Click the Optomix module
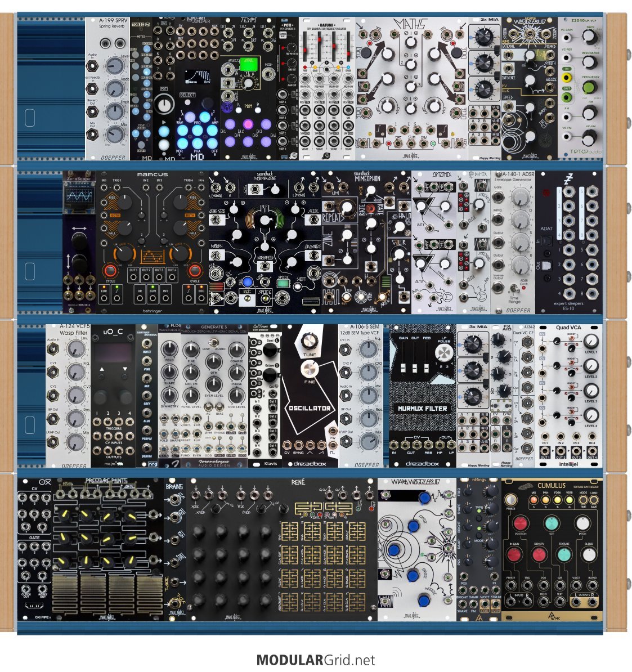The height and width of the screenshot is (672, 632). pyautogui.click(x=434, y=242)
